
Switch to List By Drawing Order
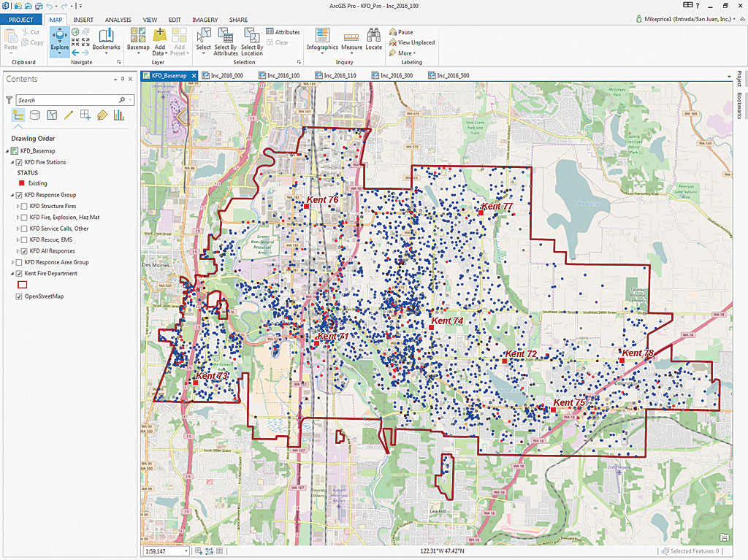coord(18,115)
